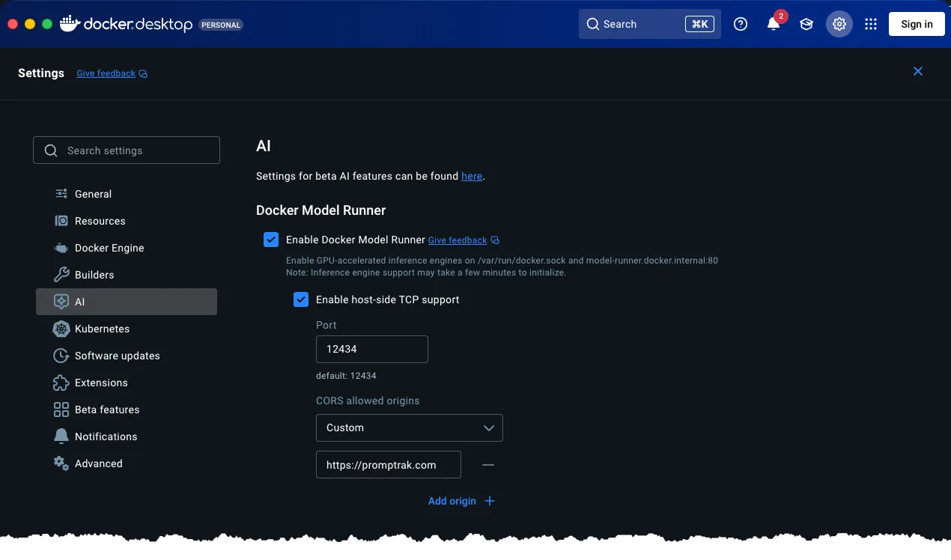951x560 pixels.
Task: Open General settings section
Action: [127, 194]
